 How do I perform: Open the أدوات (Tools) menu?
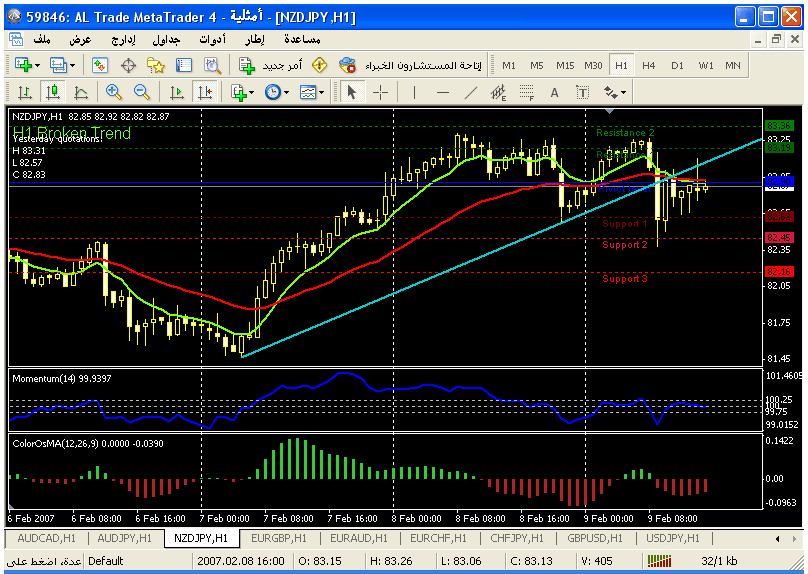(212, 39)
